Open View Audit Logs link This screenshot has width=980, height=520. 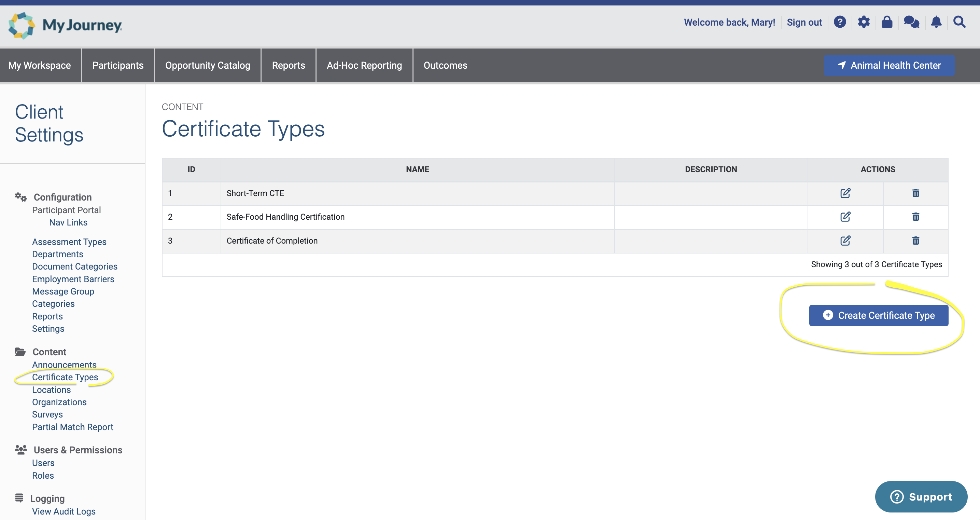(x=64, y=511)
